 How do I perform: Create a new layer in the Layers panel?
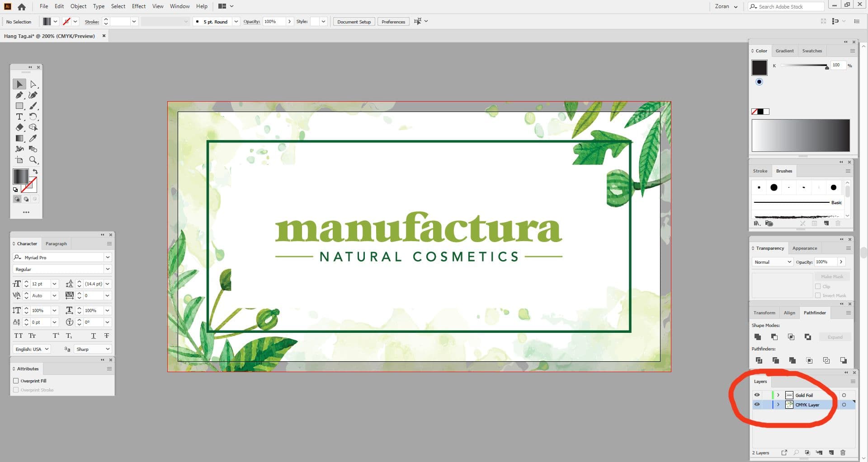click(x=830, y=453)
